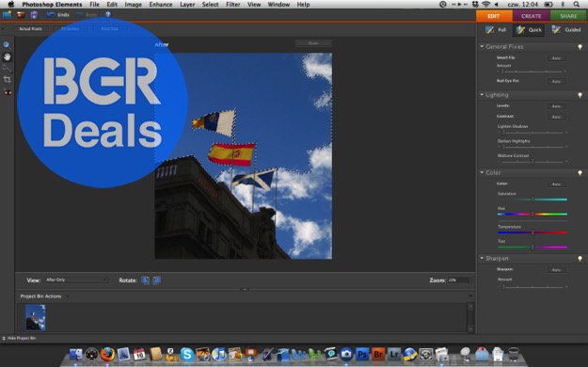Click the Sharpen light bulb tip
Viewport: 588px width, 367px height.
(x=580, y=259)
